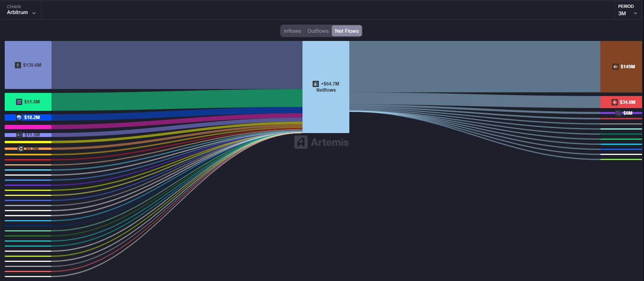Click the Artemis watermark logo
The height and width of the screenshot is (281, 644).
[301, 142]
